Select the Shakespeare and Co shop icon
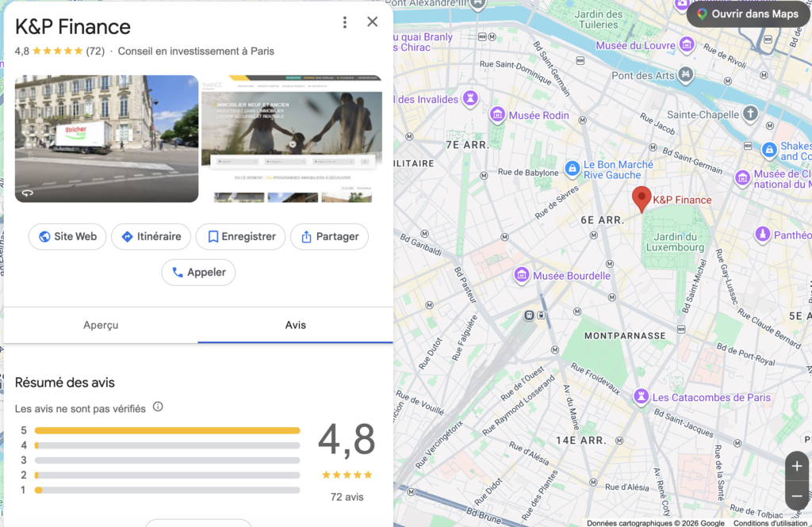The height and width of the screenshot is (527, 812). pos(769,150)
